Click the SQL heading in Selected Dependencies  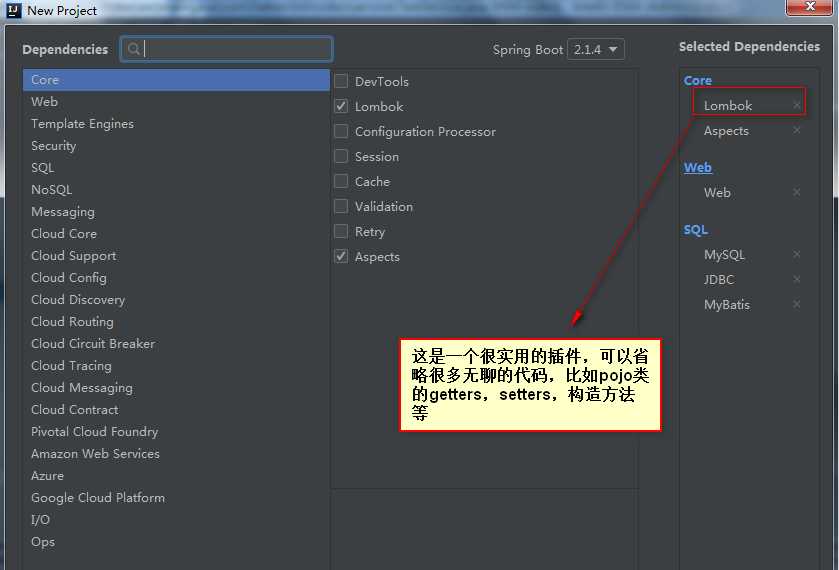(x=695, y=230)
